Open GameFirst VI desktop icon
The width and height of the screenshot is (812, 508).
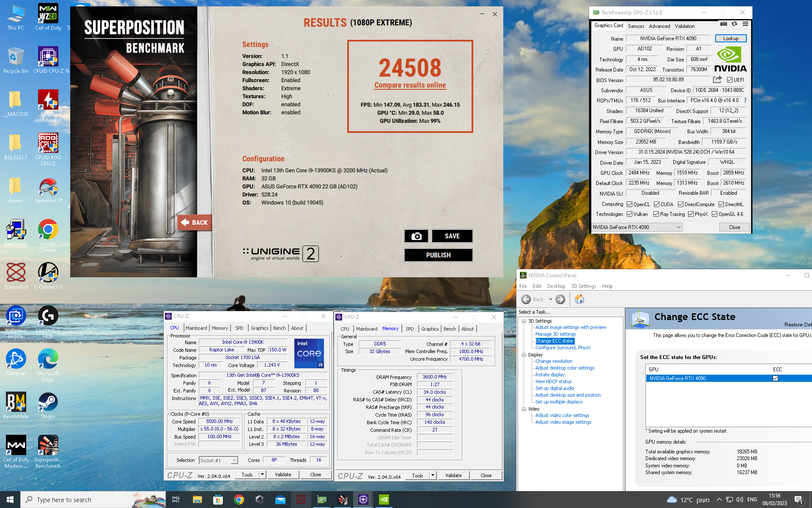click(48, 190)
